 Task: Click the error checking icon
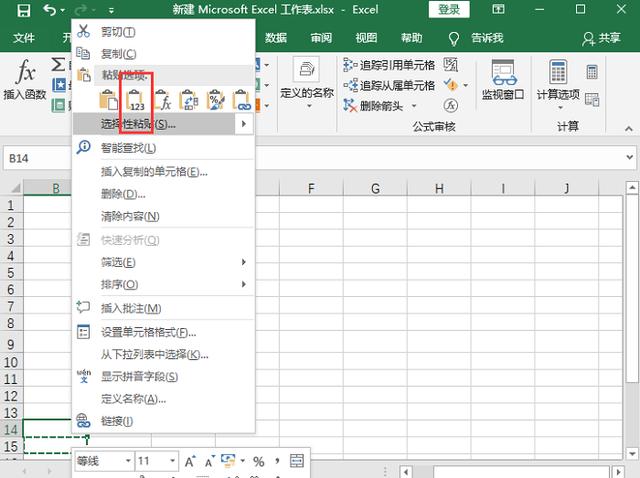click(x=451, y=85)
